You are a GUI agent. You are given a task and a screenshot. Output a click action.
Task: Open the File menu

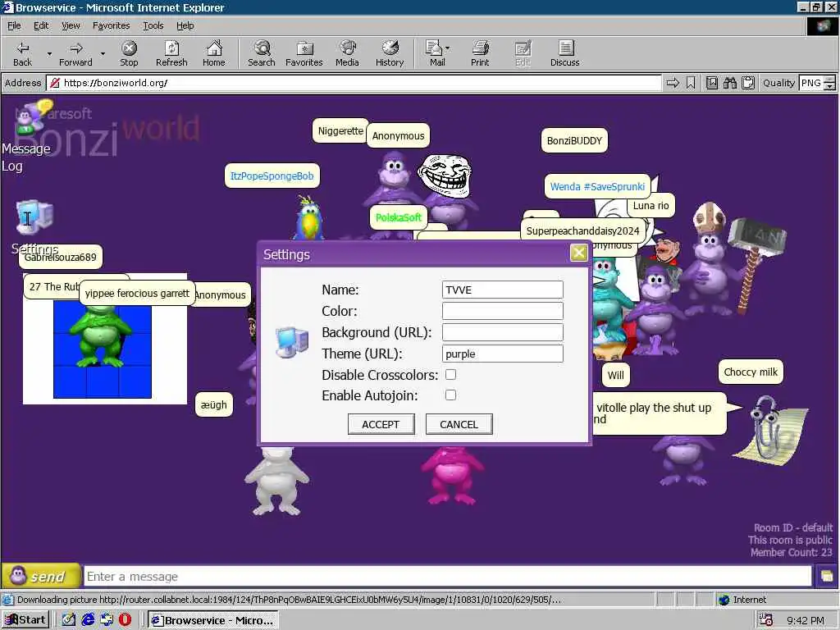tap(14, 25)
